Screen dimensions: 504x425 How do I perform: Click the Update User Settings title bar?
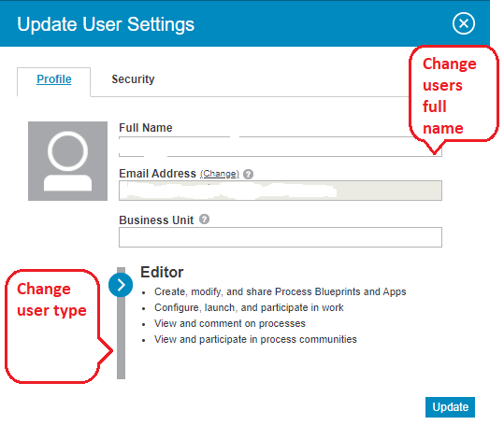point(245,23)
